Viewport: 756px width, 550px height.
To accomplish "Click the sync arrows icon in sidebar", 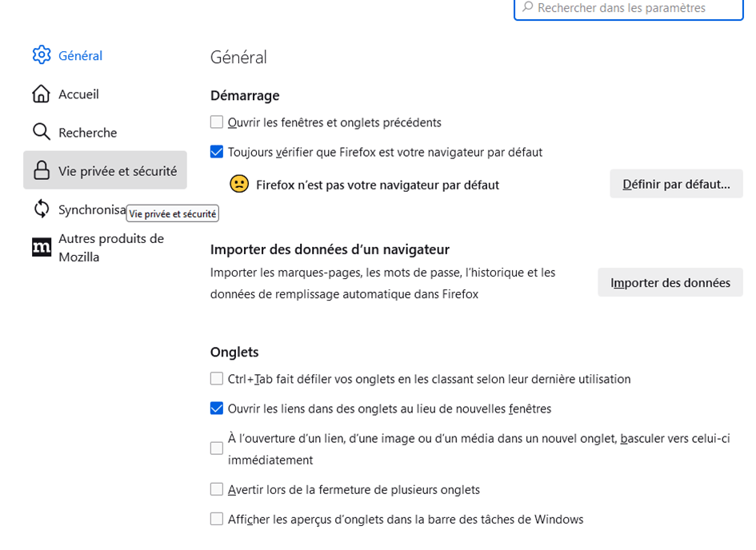I will pyautogui.click(x=42, y=209).
